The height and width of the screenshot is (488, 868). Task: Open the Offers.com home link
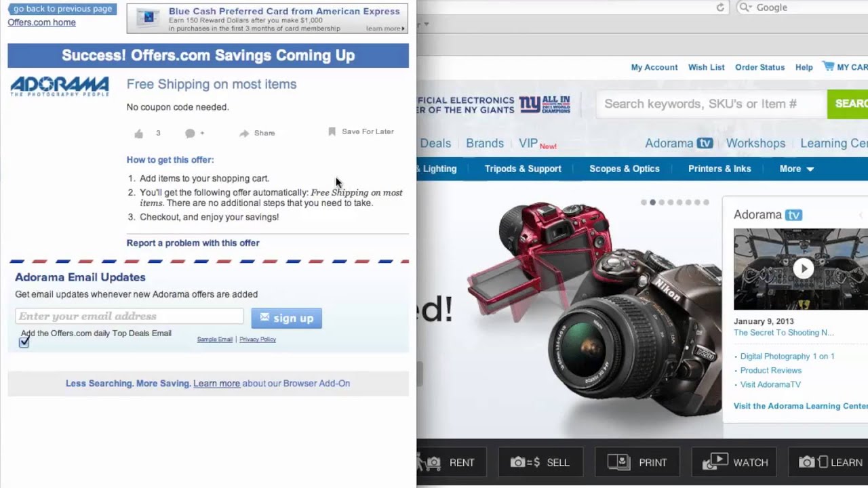(41, 22)
